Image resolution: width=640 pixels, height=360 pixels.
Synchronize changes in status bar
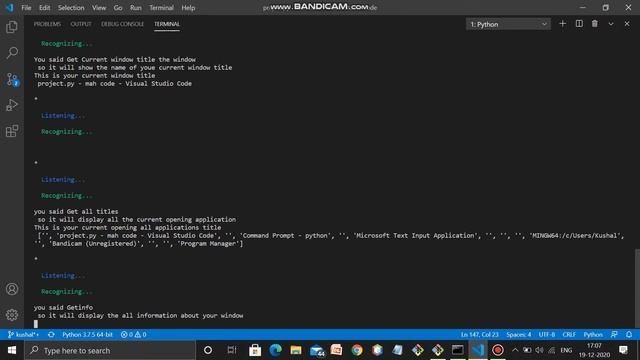pyautogui.click(x=51, y=334)
